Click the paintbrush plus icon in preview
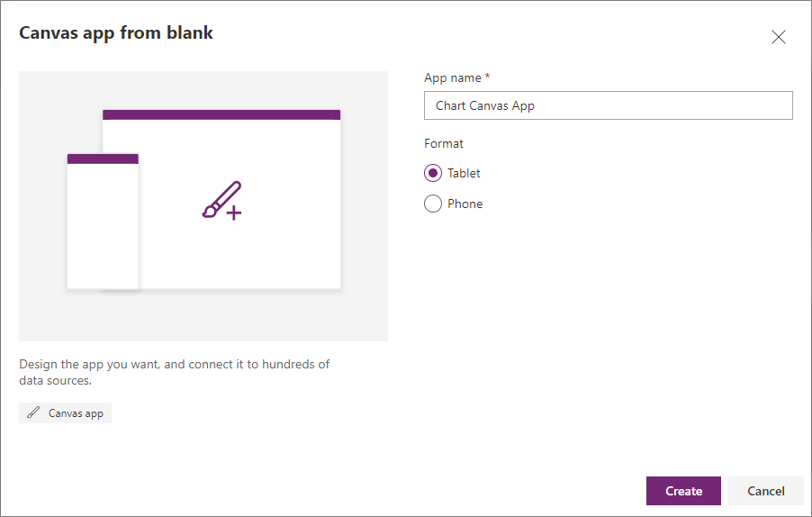 (x=221, y=201)
